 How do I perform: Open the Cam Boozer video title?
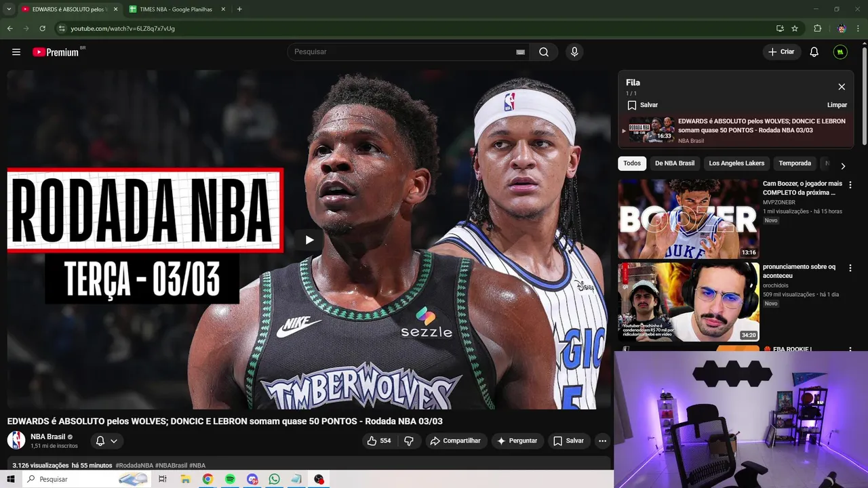pos(802,188)
